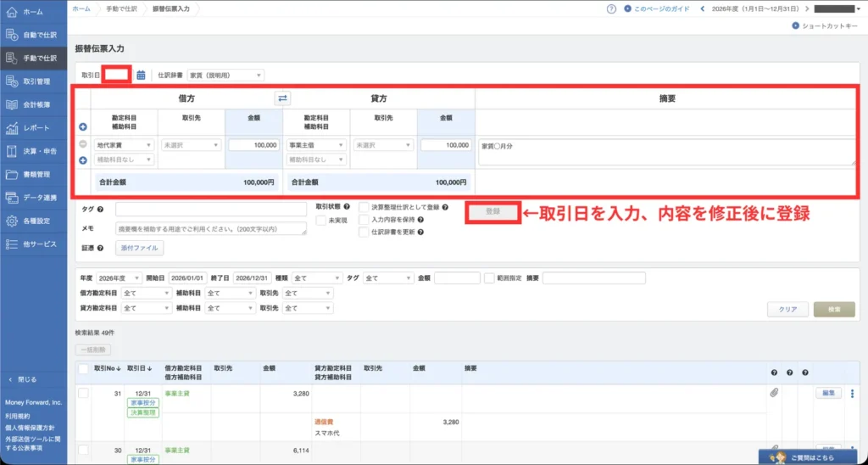Open 決算・申告 in the sidebar
Image resolution: width=868 pixels, height=465 pixels.
(x=33, y=151)
